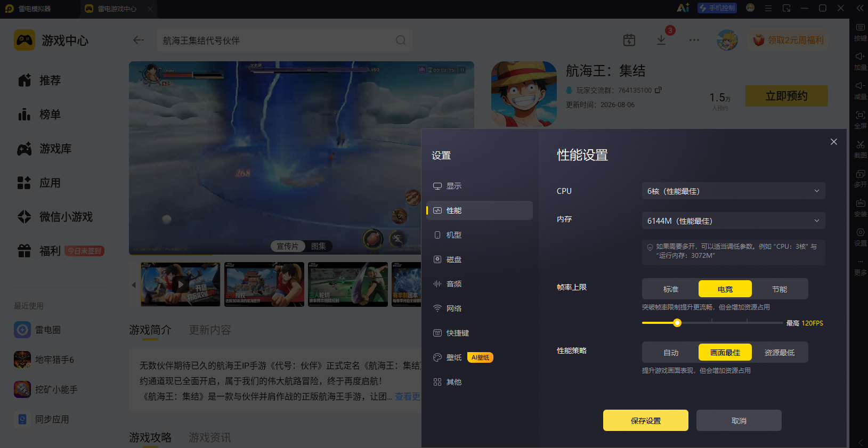Click 保存设置 to save settings
This screenshot has height=448, width=868.
(646, 420)
